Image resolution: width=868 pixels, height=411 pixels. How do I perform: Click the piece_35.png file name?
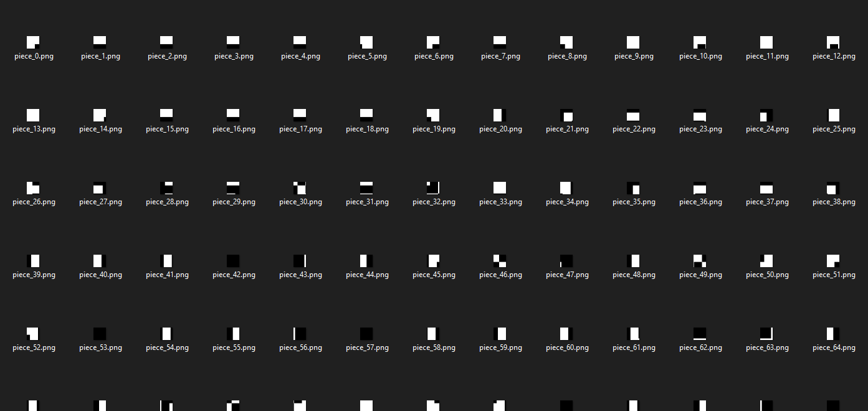[x=634, y=202]
